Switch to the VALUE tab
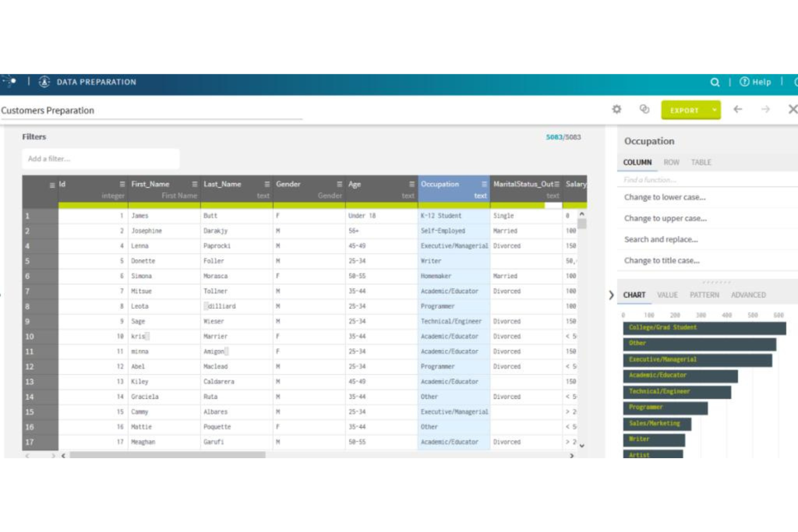 (667, 295)
